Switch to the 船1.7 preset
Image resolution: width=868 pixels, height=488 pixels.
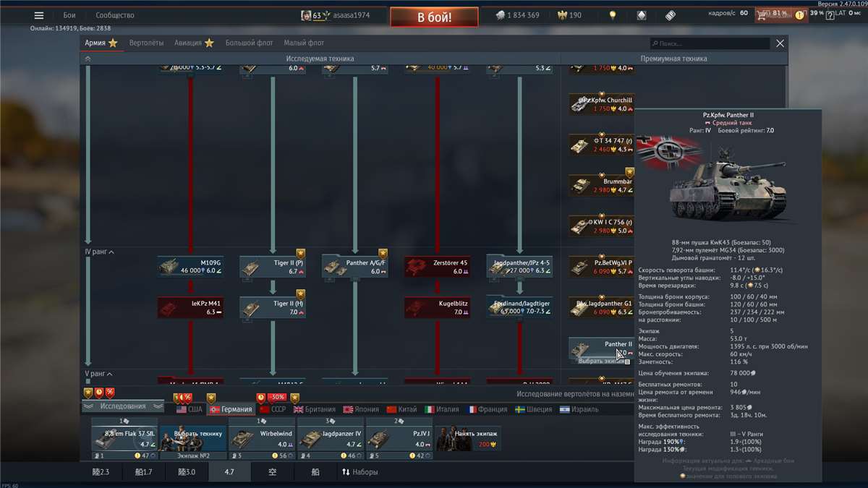click(144, 472)
